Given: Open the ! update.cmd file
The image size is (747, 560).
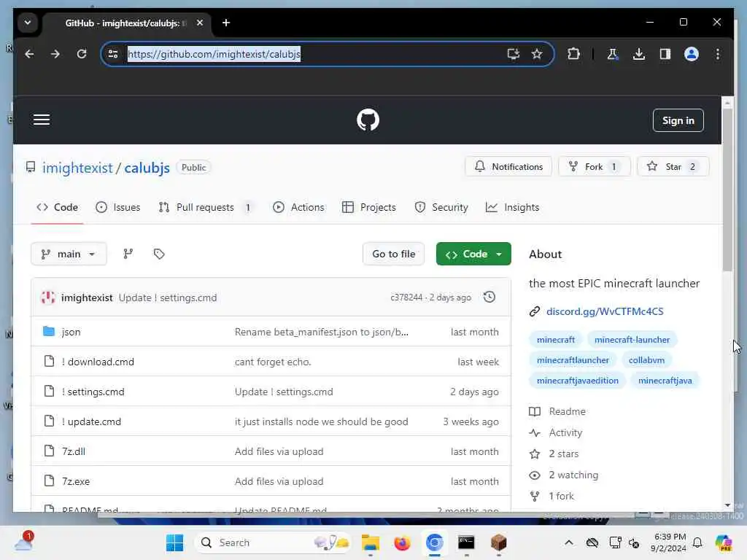Looking at the screenshot, I should coord(91,422).
